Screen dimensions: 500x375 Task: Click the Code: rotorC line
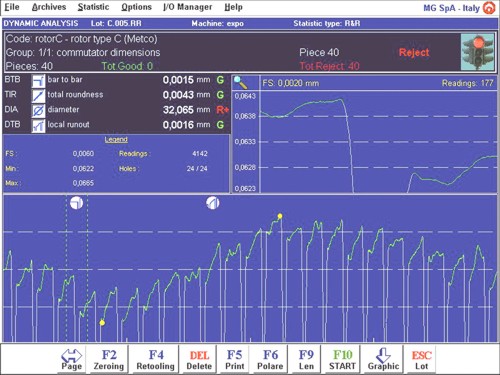(x=81, y=39)
